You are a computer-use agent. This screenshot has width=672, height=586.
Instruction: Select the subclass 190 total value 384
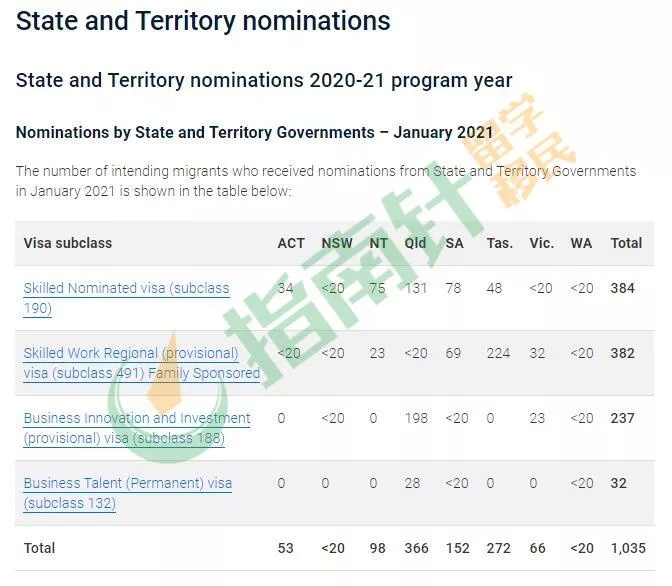click(x=622, y=288)
